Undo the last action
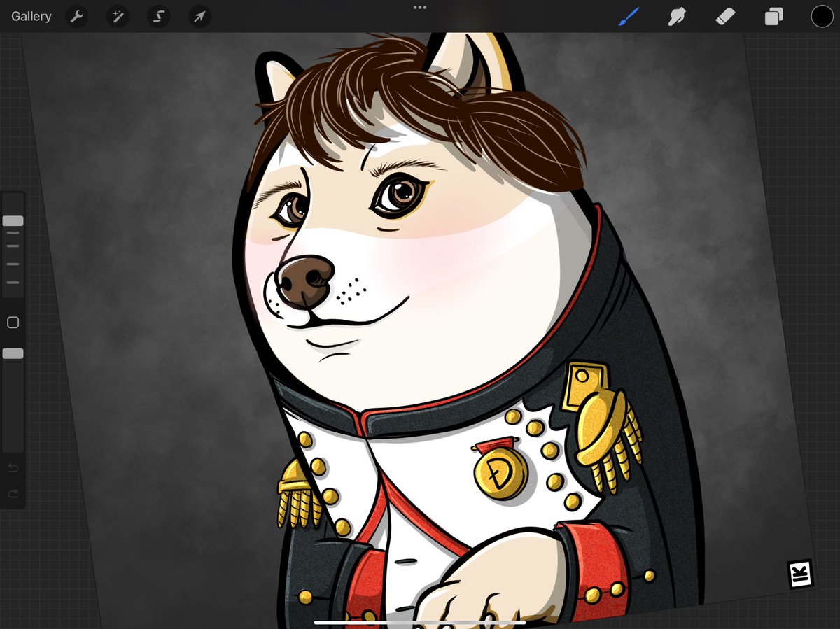Viewport: 840px width, 629px height. [x=13, y=468]
